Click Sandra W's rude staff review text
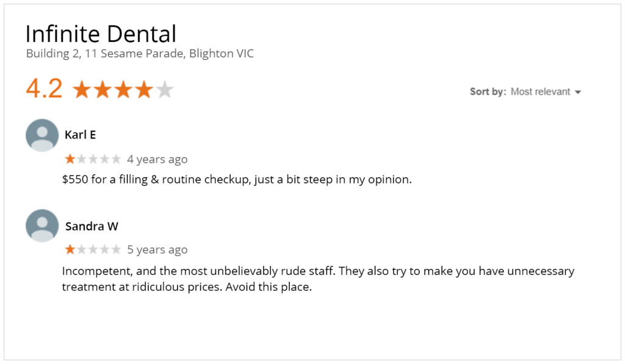The width and height of the screenshot is (625, 364). (318, 279)
